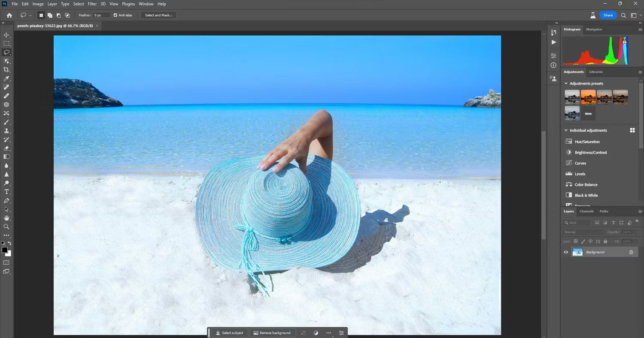Click the Home icon in options bar

[9, 15]
